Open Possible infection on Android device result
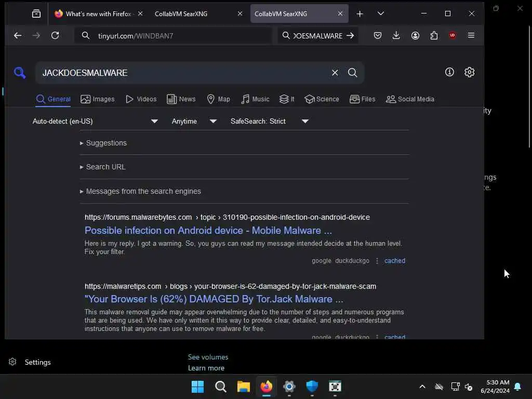The height and width of the screenshot is (399, 532). click(208, 230)
